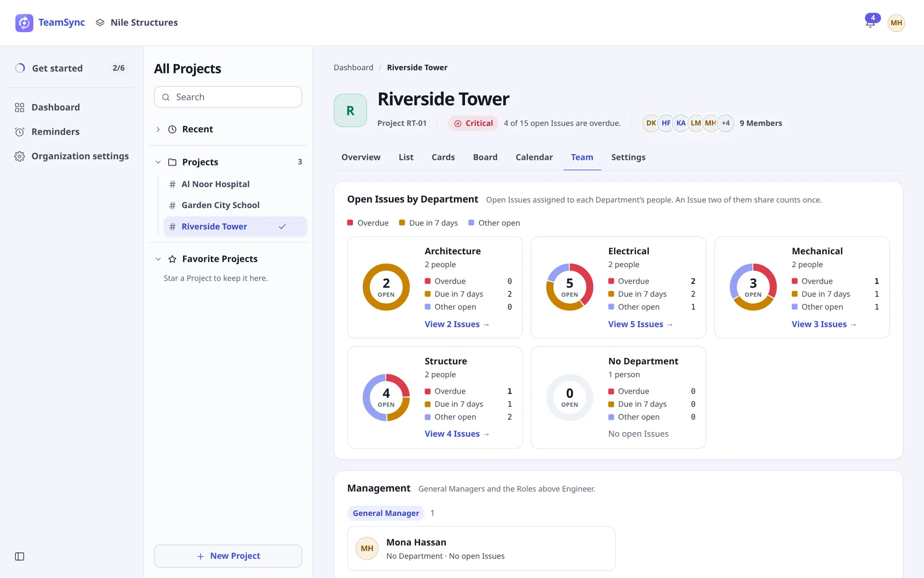Viewport: 924px width, 578px height.
Task: Click View 3 Issues for Mechanical
Action: 824,324
